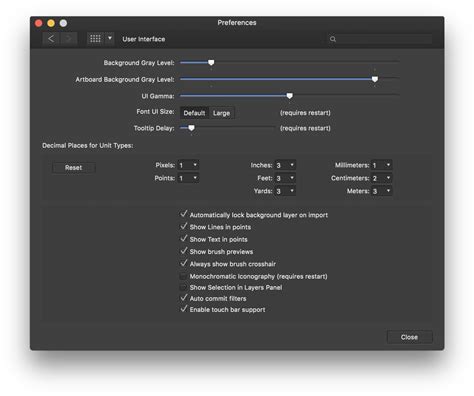Click the preferences search field
Screen dimensions: 474x396
(380, 39)
